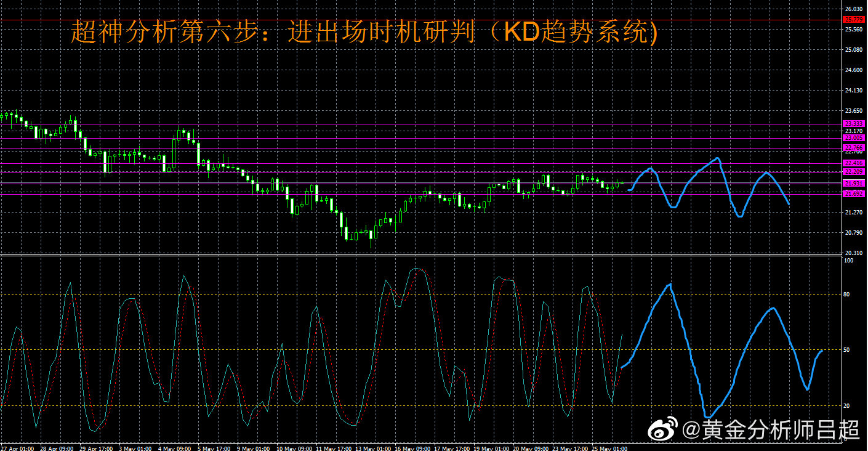868x451 pixels.
Task: Click the 16 May 09:00 time label
Action: click(x=412, y=448)
